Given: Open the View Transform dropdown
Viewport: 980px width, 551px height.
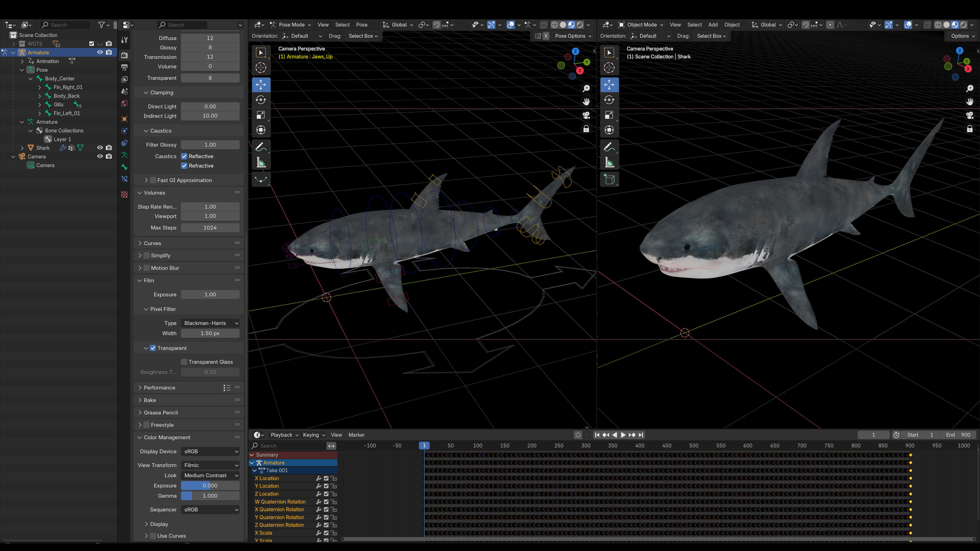Looking at the screenshot, I should click(x=210, y=465).
